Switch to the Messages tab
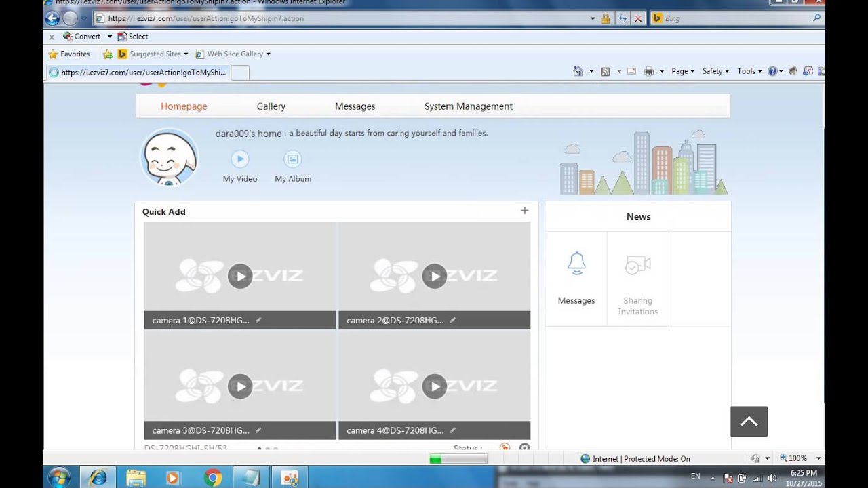The image size is (868, 488). click(x=355, y=106)
